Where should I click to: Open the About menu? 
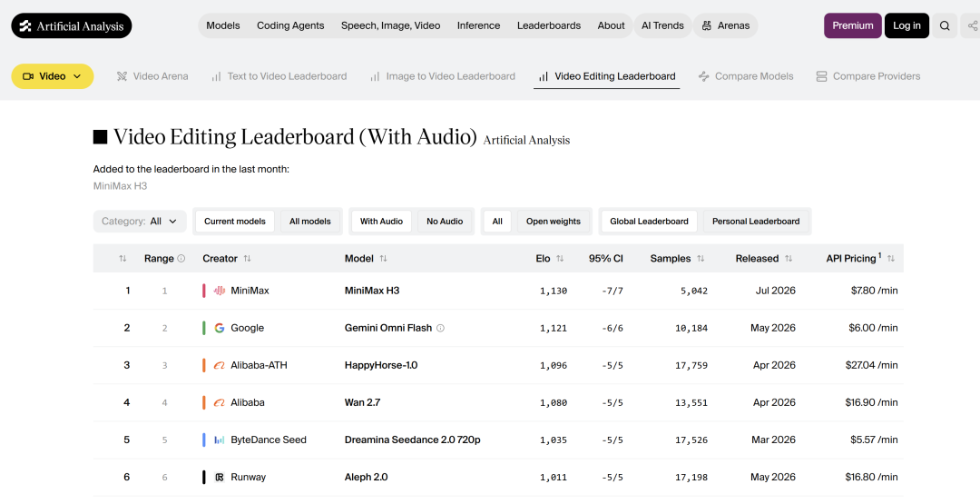point(611,25)
